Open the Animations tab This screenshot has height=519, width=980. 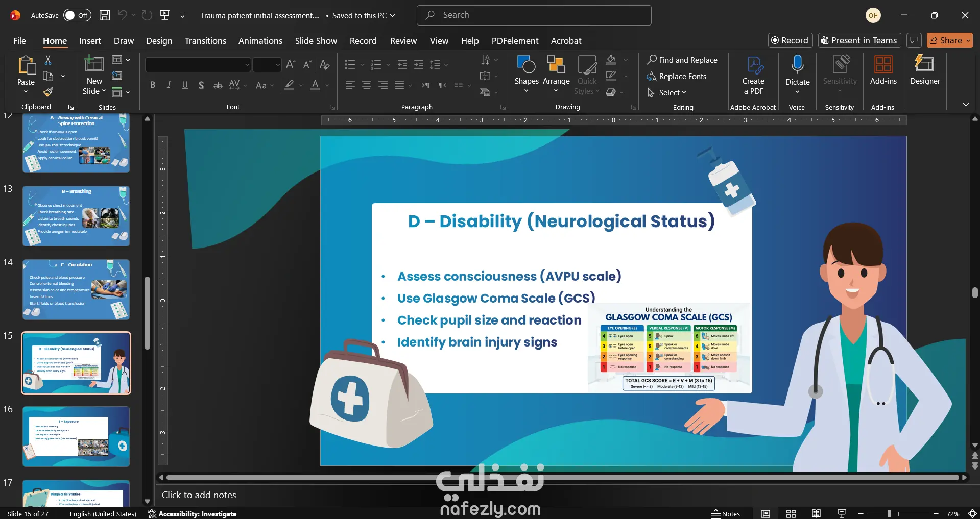point(260,41)
